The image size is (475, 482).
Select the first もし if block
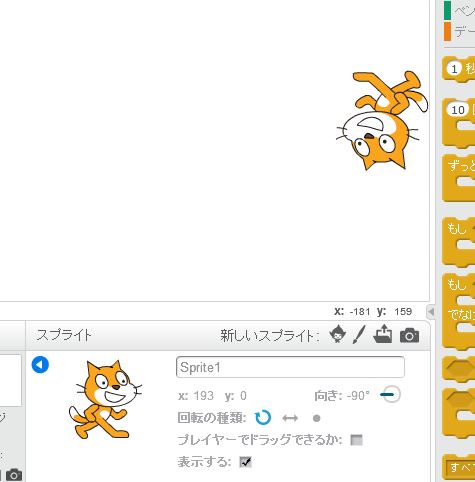click(459, 241)
